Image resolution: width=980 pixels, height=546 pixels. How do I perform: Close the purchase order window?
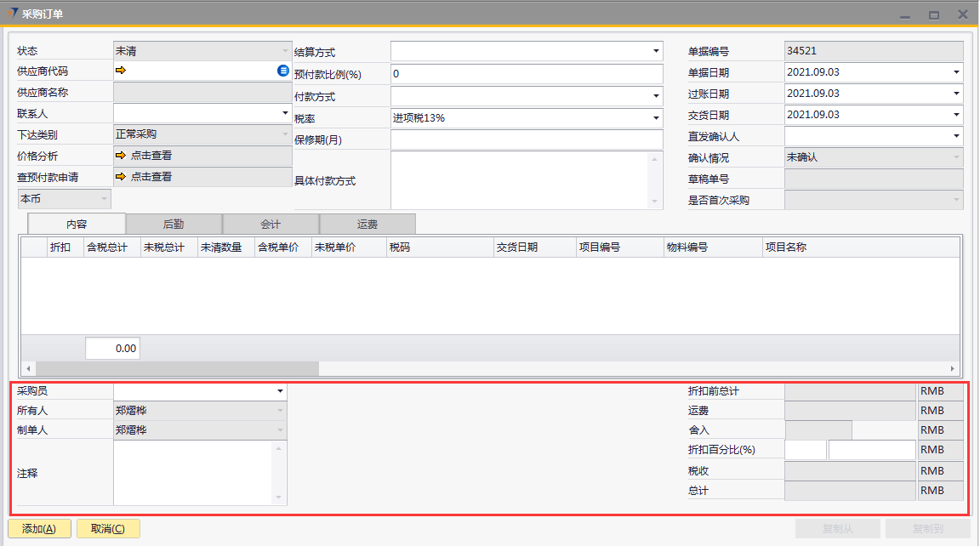[x=962, y=14]
